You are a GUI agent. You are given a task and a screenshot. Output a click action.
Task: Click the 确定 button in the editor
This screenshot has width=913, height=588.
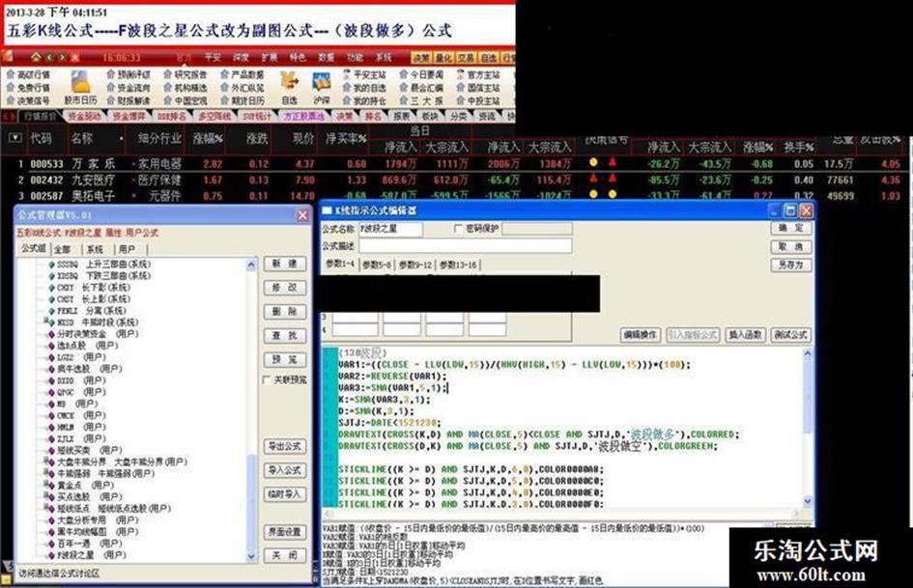[x=790, y=228]
